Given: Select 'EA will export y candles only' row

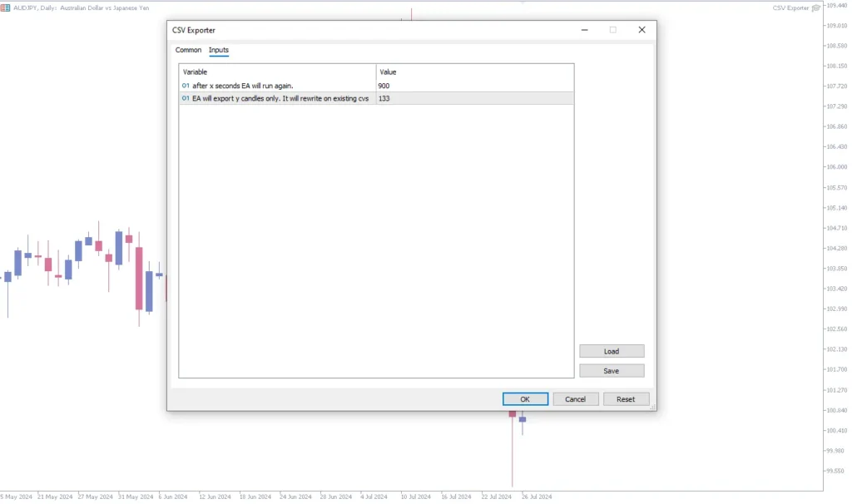Looking at the screenshot, I should [x=376, y=98].
